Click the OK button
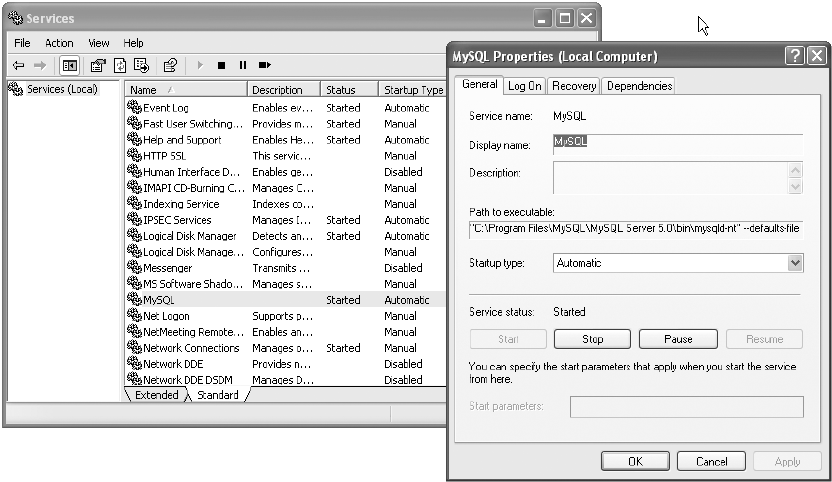This screenshot has width=832, height=482. [635, 461]
